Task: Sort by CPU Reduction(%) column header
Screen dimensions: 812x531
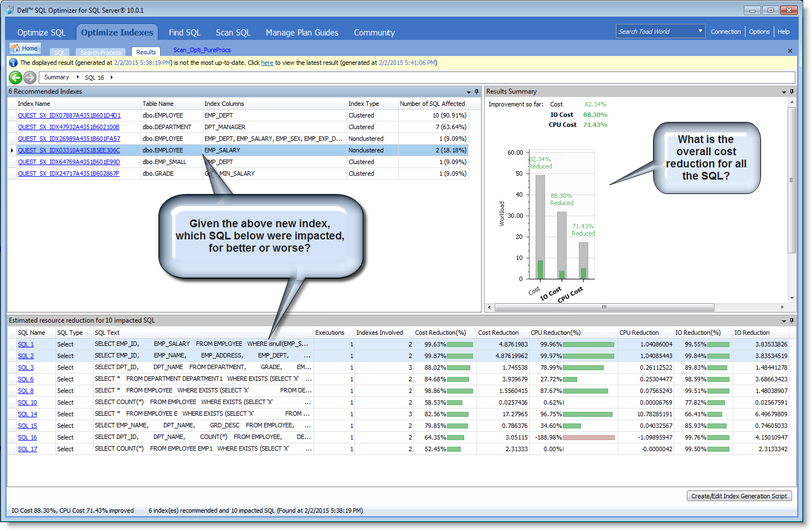Action: (x=573, y=333)
